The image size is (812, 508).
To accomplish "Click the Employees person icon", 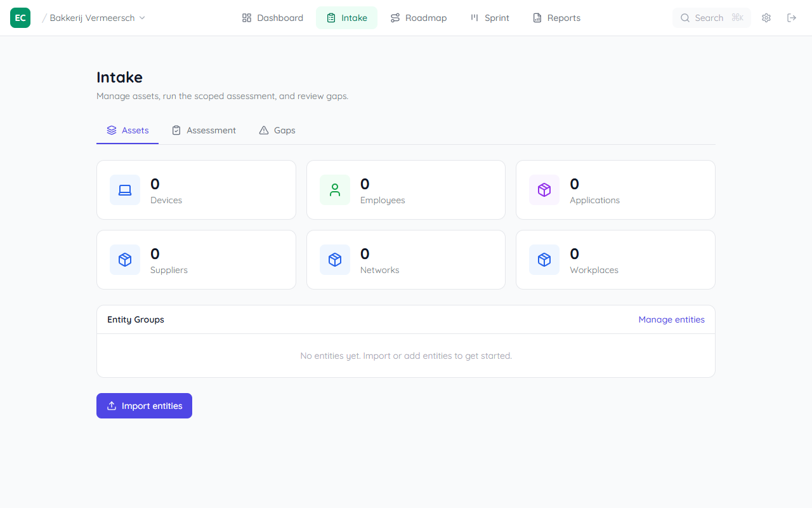I will pos(334,190).
